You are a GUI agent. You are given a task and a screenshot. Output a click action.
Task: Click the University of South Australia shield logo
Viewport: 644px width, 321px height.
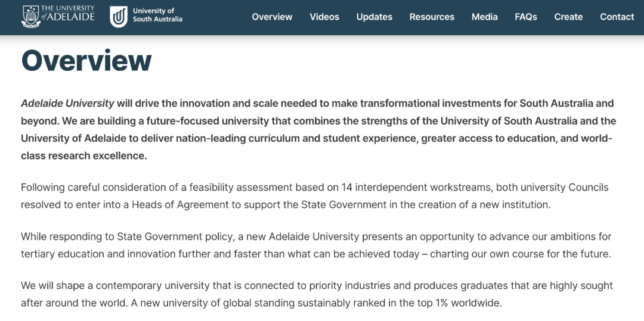(x=119, y=17)
